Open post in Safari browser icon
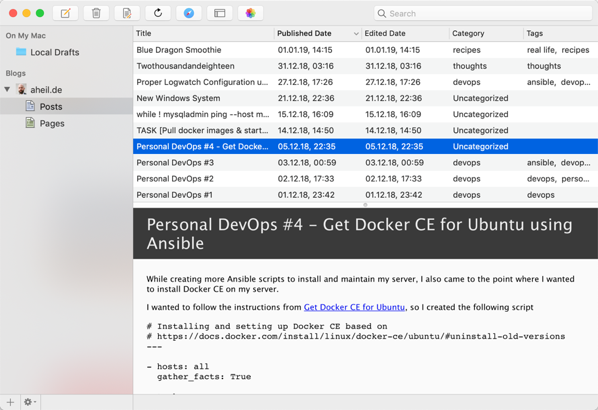Viewport: 598px width, 410px height. click(x=189, y=13)
